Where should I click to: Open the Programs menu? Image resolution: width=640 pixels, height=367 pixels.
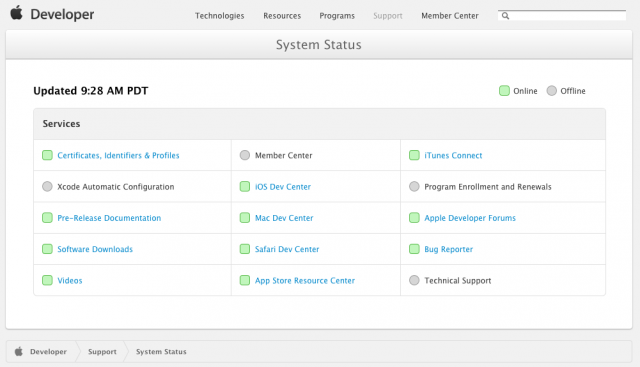[337, 16]
